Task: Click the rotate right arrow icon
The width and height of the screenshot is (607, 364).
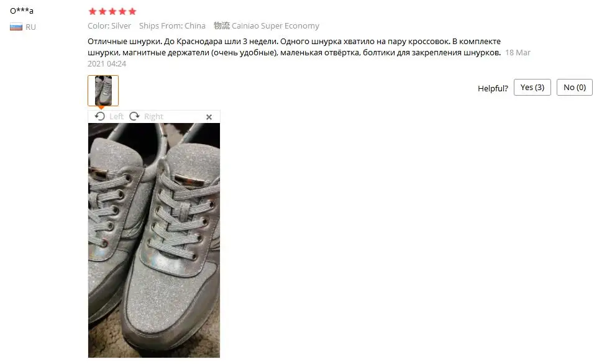Action: [134, 116]
